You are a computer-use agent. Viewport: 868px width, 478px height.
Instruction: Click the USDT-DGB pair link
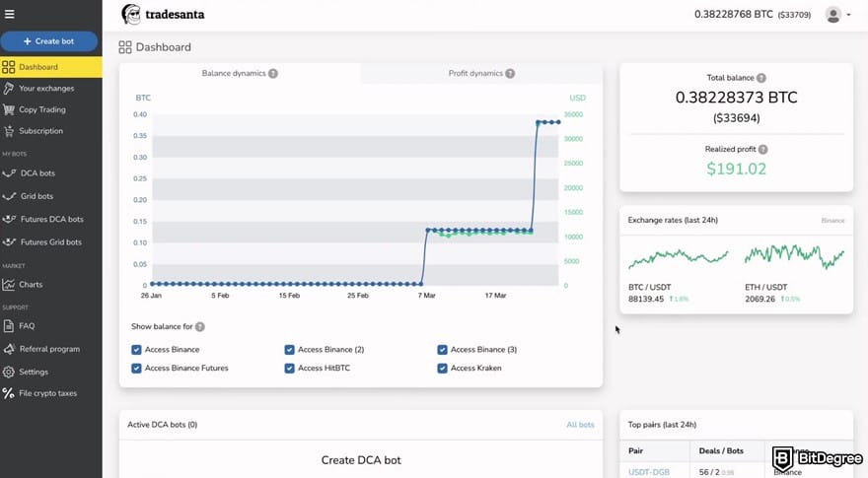[649, 472]
